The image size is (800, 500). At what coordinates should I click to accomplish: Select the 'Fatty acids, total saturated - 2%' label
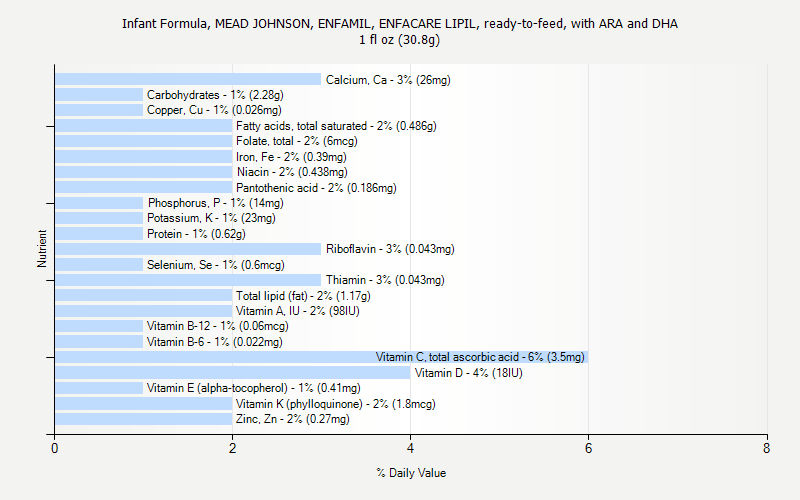[336, 126]
